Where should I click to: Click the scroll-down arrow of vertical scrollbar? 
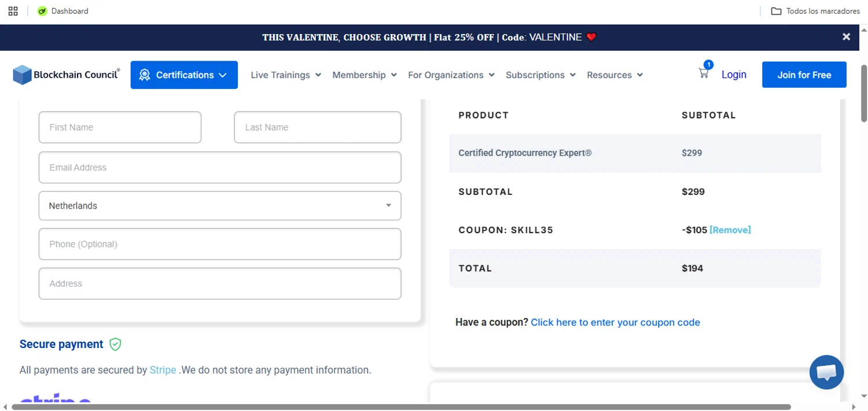pos(864,396)
